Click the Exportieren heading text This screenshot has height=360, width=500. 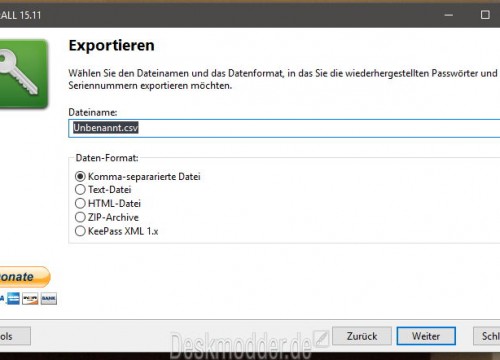coord(111,45)
